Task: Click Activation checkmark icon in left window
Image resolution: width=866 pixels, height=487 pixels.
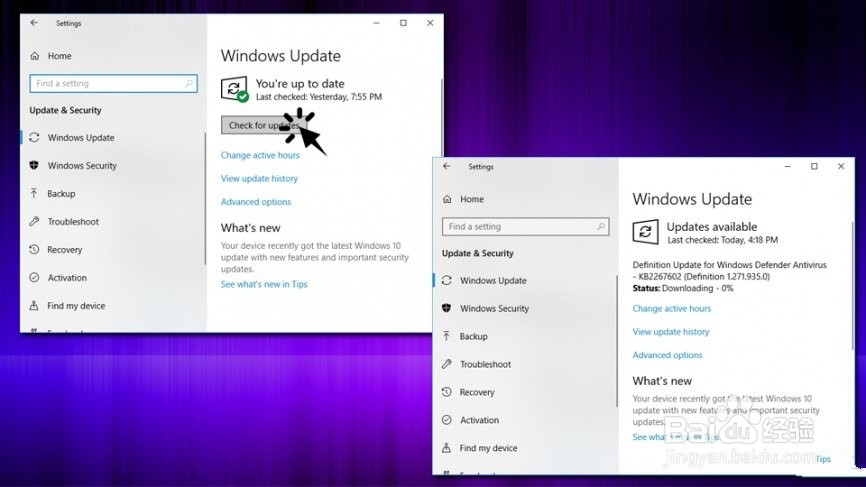Action: [x=34, y=277]
